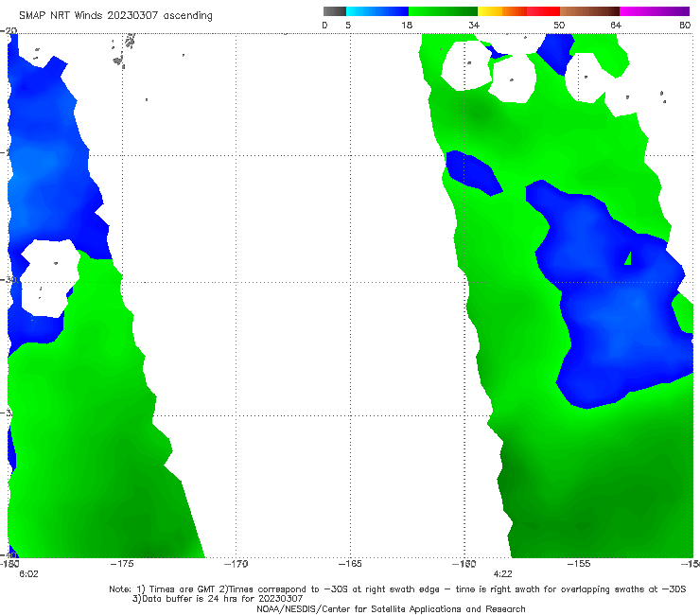
Task: Click the cyan-blue segment of the color bar
Action: (377, 11)
